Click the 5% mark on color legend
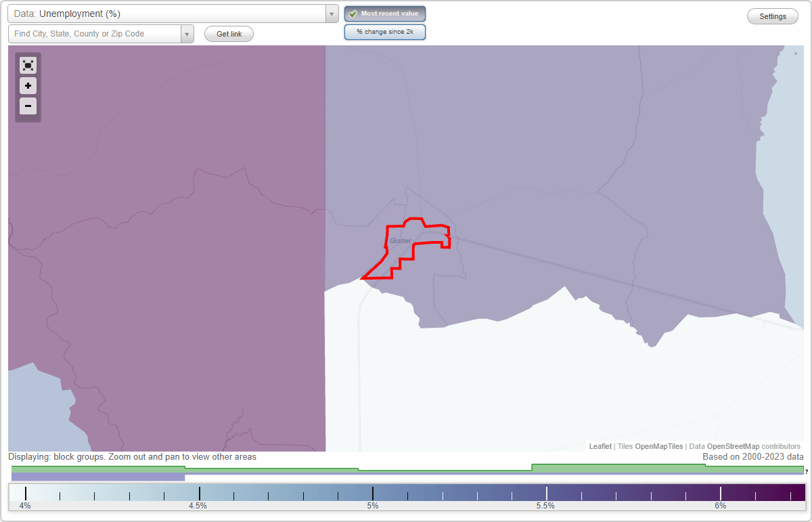Viewport: 812px width, 522px height. coord(373,505)
